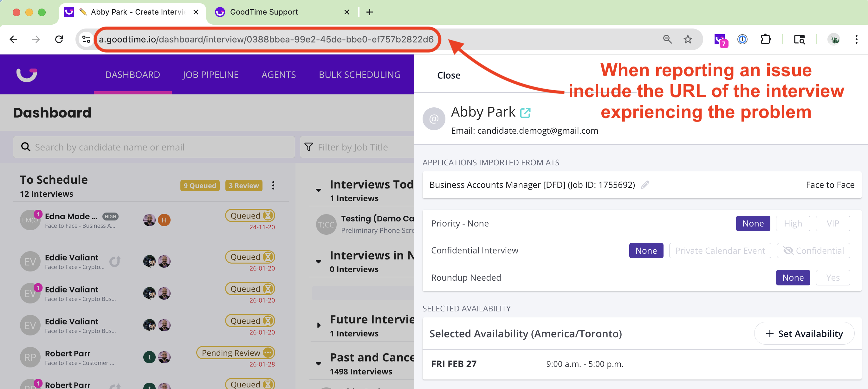Open Abby Park's external profile link icon
Viewport: 868px width, 389px height.
click(x=525, y=112)
